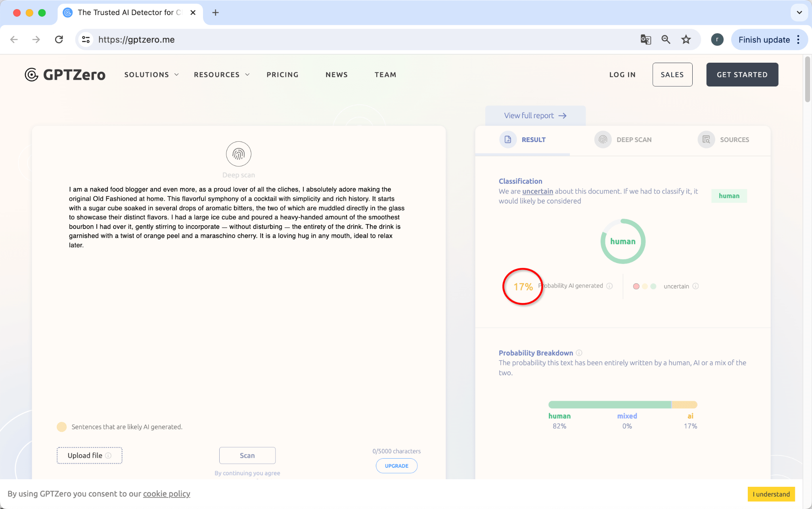This screenshot has width=812, height=509.
Task: Open a new tab with plus icon
Action: pos(215,13)
